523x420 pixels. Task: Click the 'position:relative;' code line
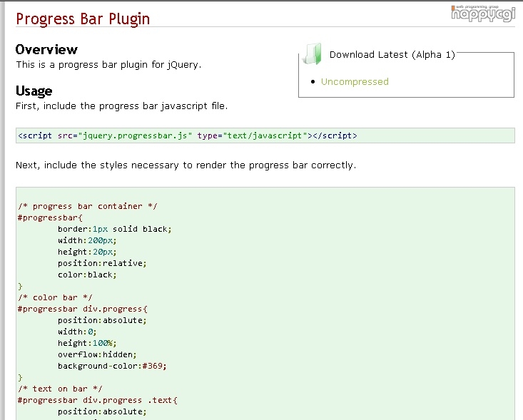102,263
